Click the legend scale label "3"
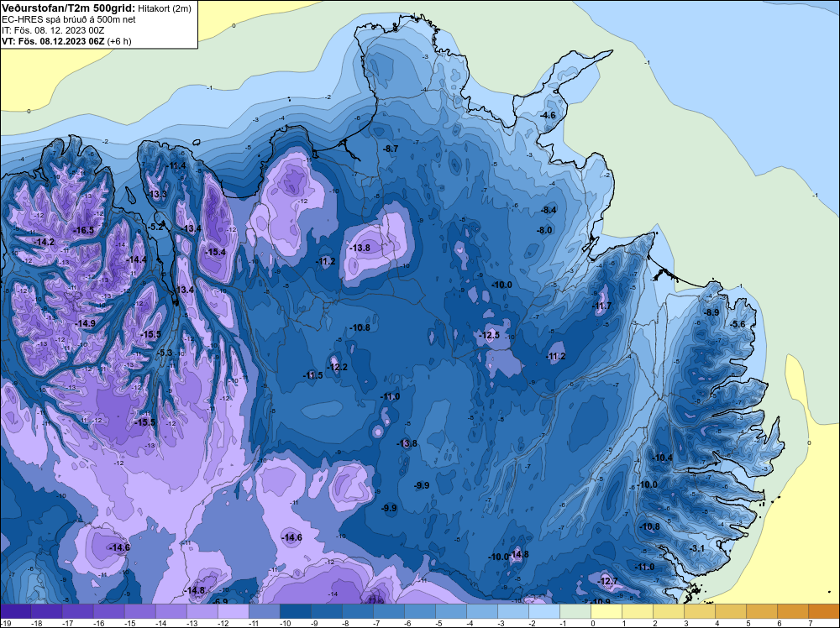Viewport: 840px width, 628px height. (x=686, y=623)
